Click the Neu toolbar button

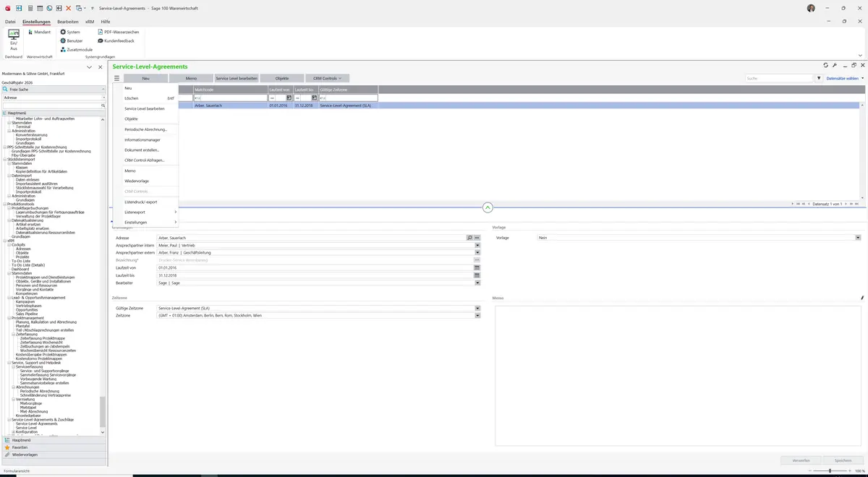tap(145, 78)
